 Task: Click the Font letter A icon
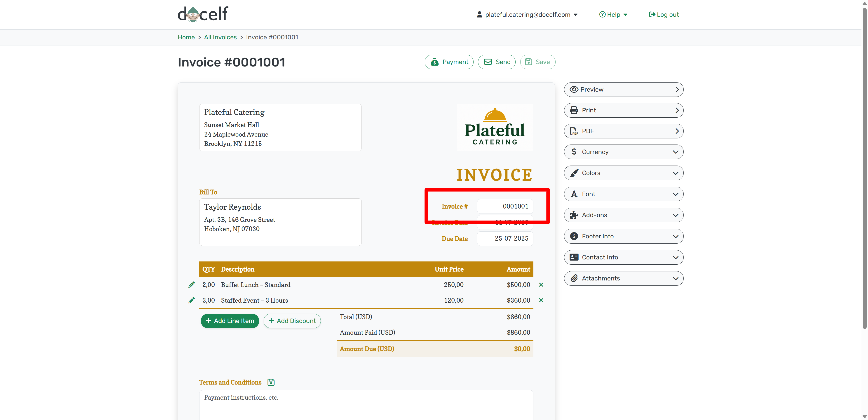pyautogui.click(x=574, y=194)
